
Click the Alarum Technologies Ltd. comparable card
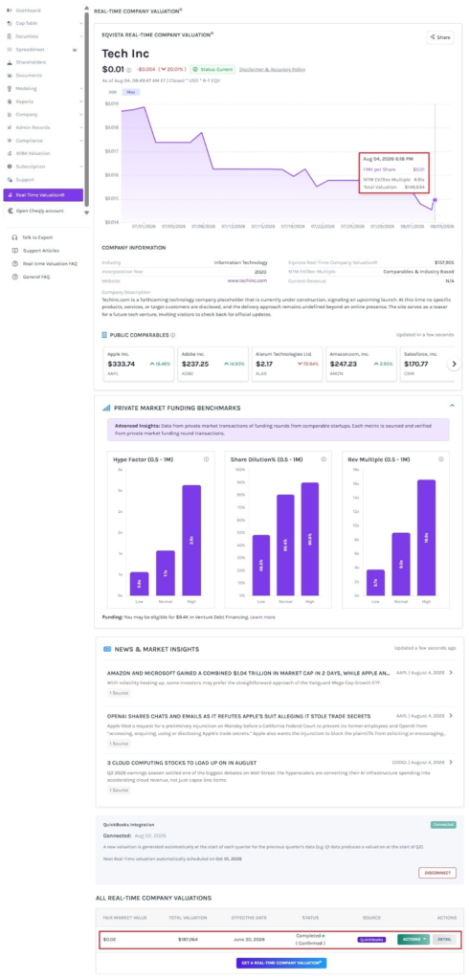(287, 364)
